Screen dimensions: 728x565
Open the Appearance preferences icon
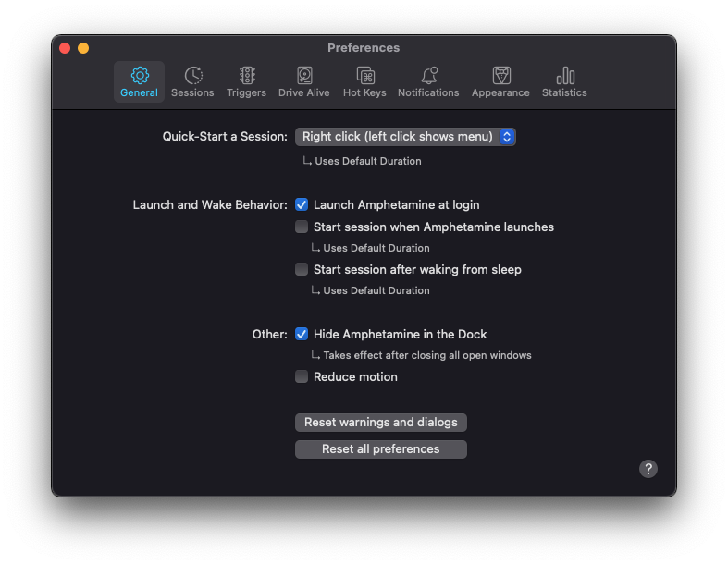500,76
